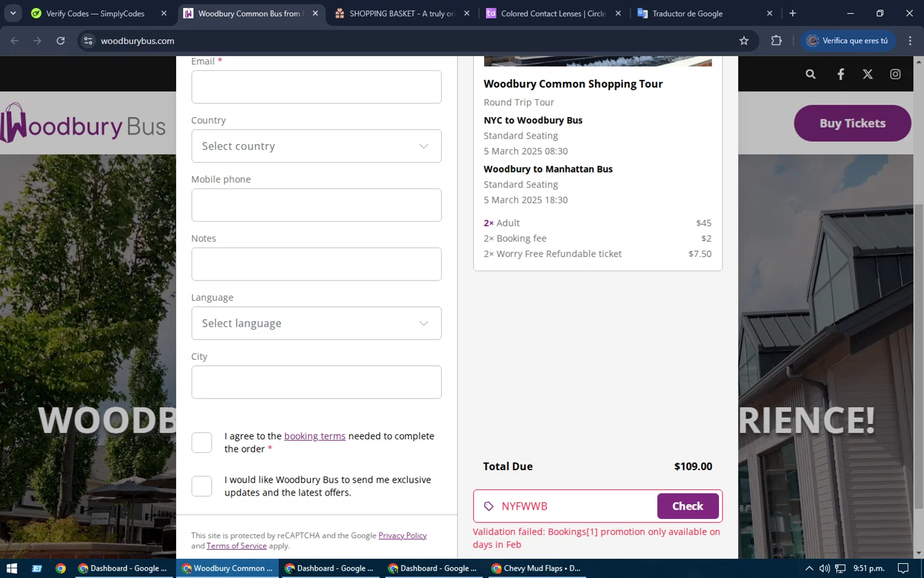Close the Verify Codes tab
Screen dimensions: 924x578
coord(164,13)
